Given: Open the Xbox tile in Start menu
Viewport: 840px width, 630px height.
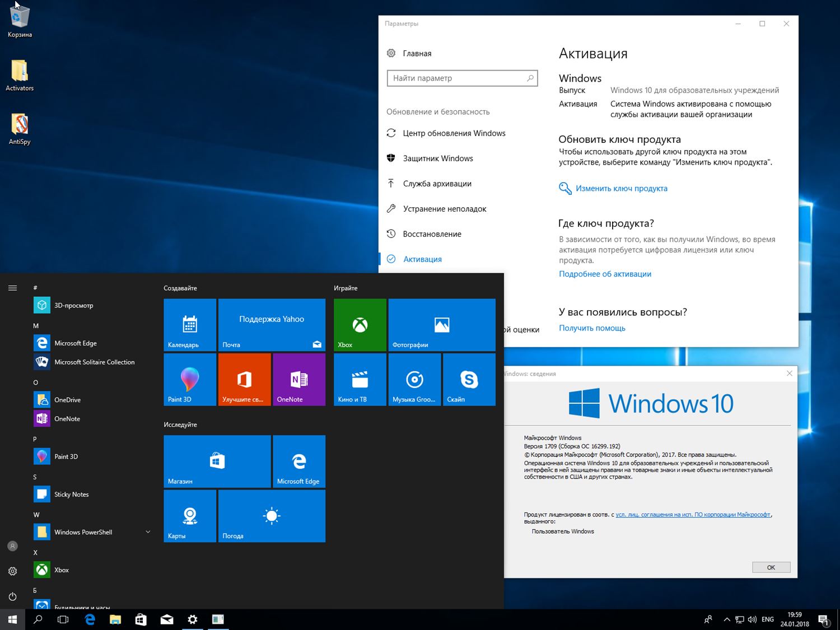Looking at the screenshot, I should pyautogui.click(x=360, y=325).
